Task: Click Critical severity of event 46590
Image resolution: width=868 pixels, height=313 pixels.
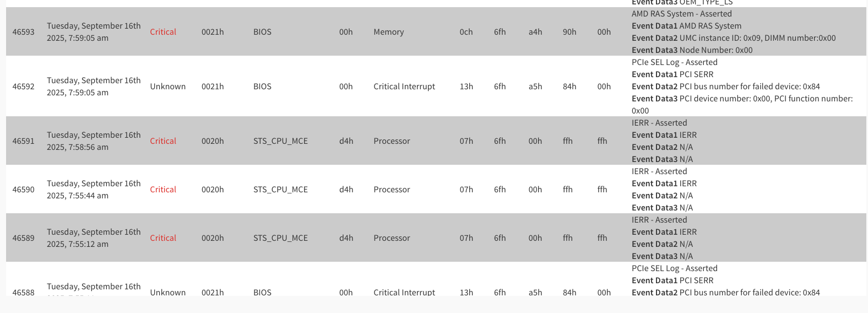Action: pyautogui.click(x=163, y=190)
